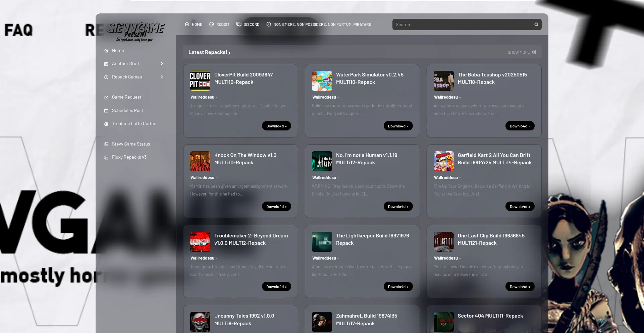Viewport: 644px width, 333px height.
Task: Go to Home in the sidebar menu
Action: pyautogui.click(x=118, y=51)
